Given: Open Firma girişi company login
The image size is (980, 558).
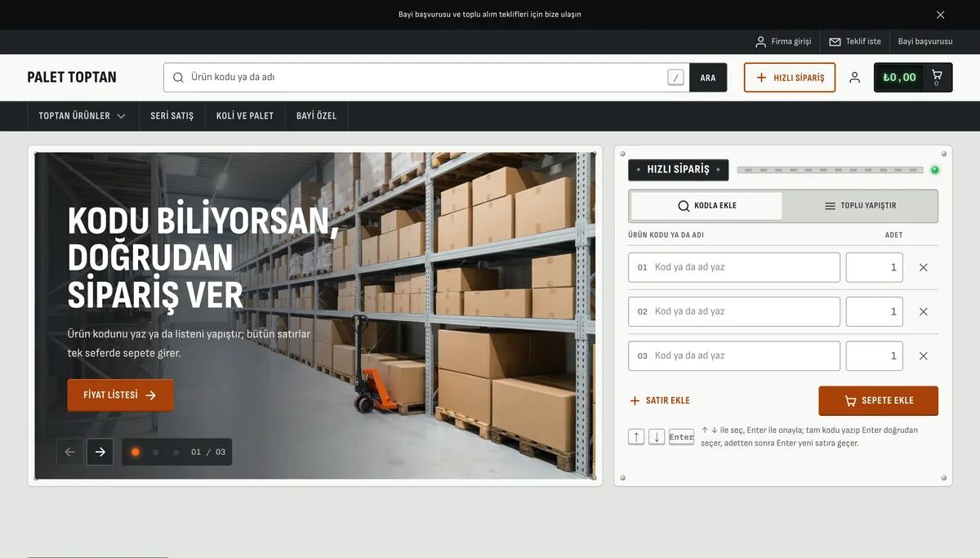Looking at the screenshot, I should (x=783, y=42).
